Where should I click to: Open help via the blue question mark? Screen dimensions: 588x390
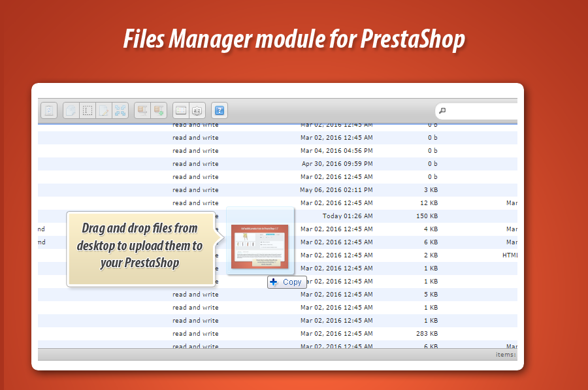pos(219,110)
